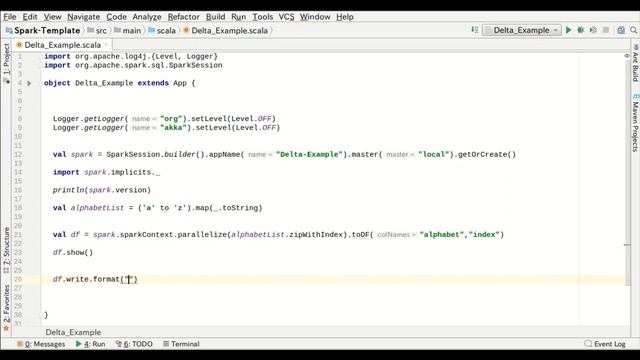The width and height of the screenshot is (640, 360).
Task: Click the run gutter arrow beside object Delta_Example
Action: tap(29, 83)
